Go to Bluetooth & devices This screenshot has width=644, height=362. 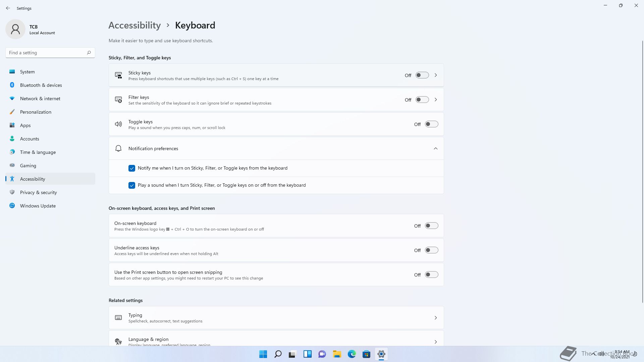tap(41, 85)
